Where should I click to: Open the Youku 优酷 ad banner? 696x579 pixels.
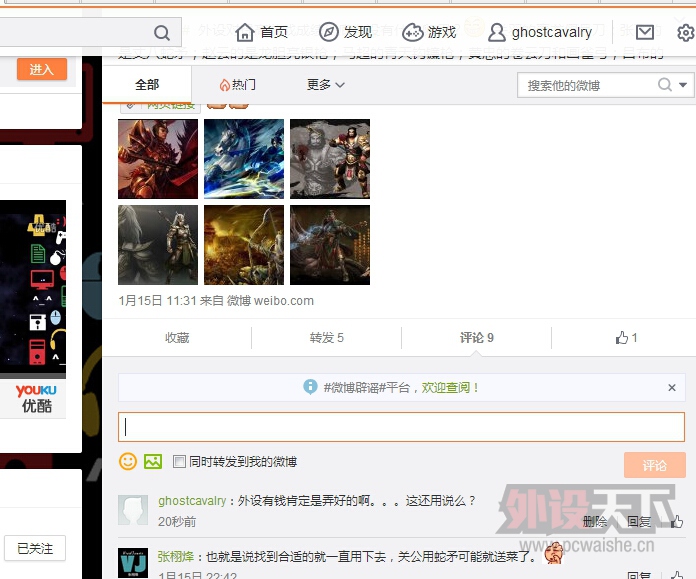pos(33,309)
